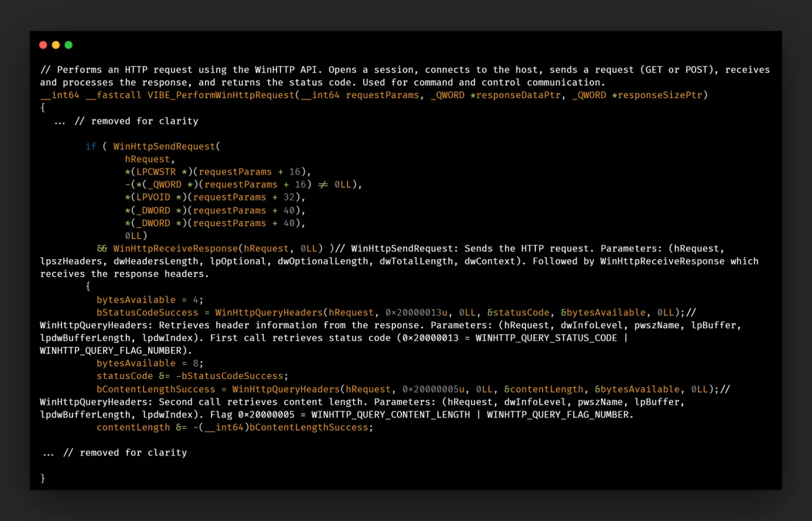This screenshot has height=521, width=812.
Task: Click the LPCWSTR cast argument line
Action: click(218, 172)
